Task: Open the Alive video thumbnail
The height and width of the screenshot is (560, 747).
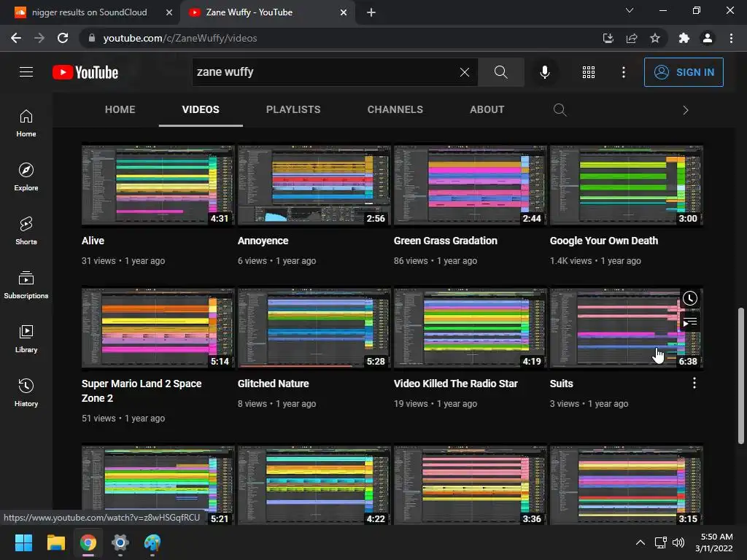Action: pos(158,184)
